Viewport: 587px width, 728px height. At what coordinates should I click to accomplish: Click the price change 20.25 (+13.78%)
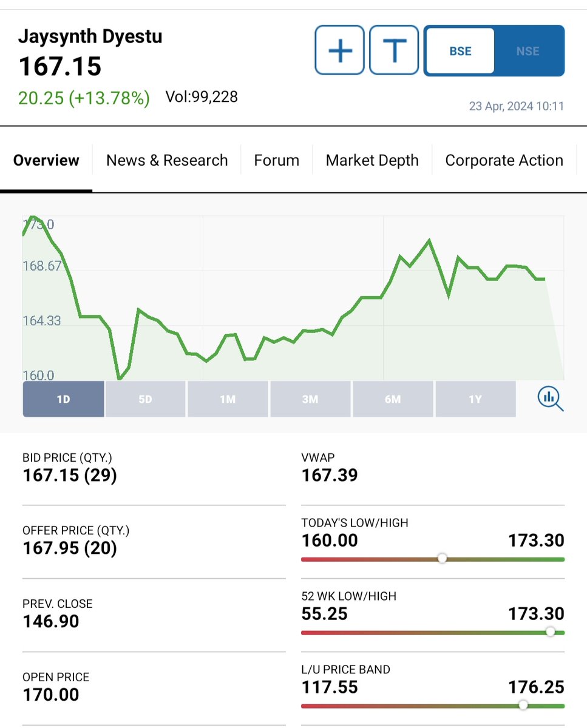click(84, 98)
